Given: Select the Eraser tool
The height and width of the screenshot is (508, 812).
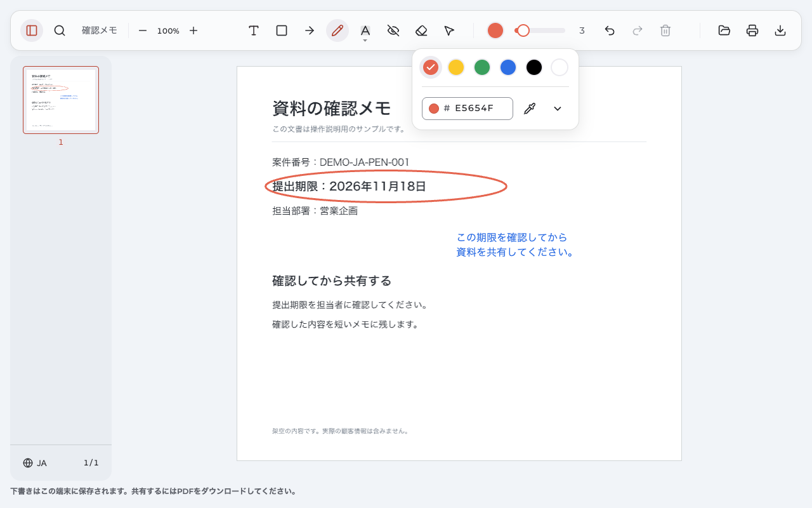Looking at the screenshot, I should [x=421, y=30].
